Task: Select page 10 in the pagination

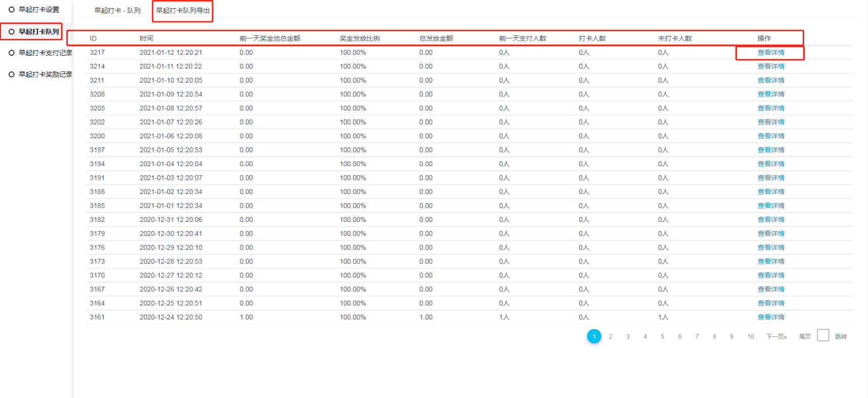Action: (x=751, y=337)
